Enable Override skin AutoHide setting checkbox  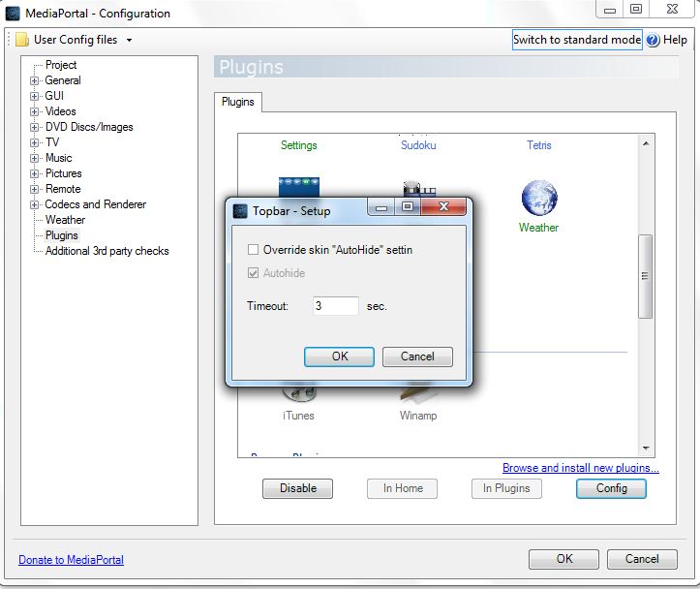tap(253, 250)
